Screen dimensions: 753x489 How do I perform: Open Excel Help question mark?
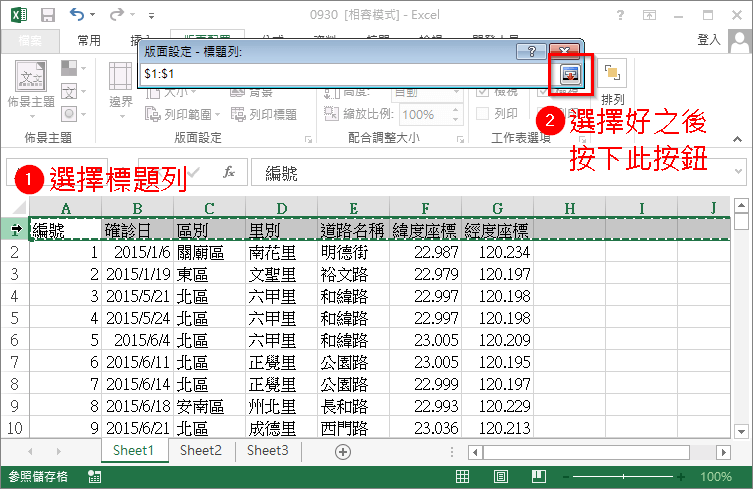(x=620, y=15)
